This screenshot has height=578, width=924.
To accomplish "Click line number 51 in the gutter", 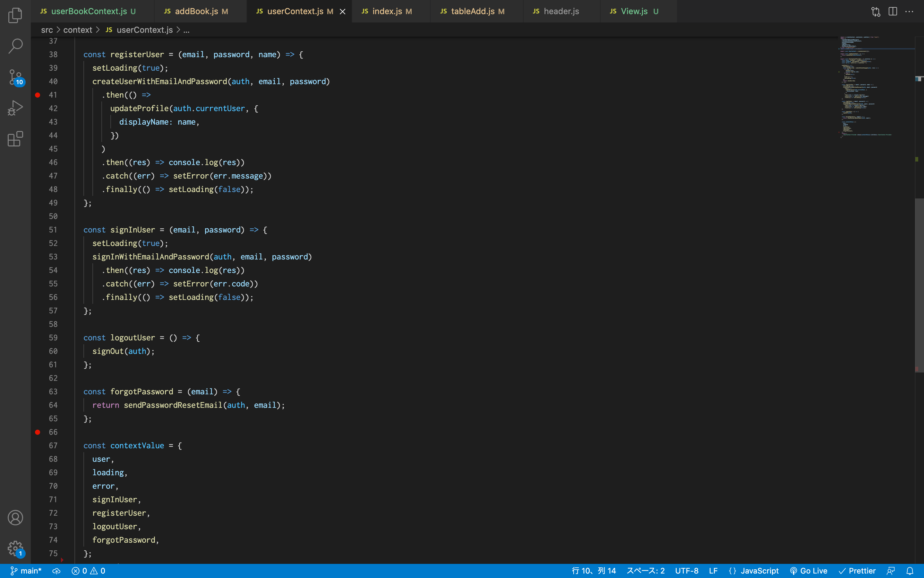I will (x=53, y=230).
